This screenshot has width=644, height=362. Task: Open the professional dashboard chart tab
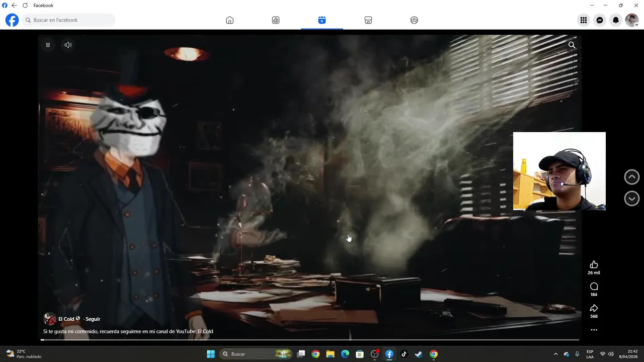276,20
